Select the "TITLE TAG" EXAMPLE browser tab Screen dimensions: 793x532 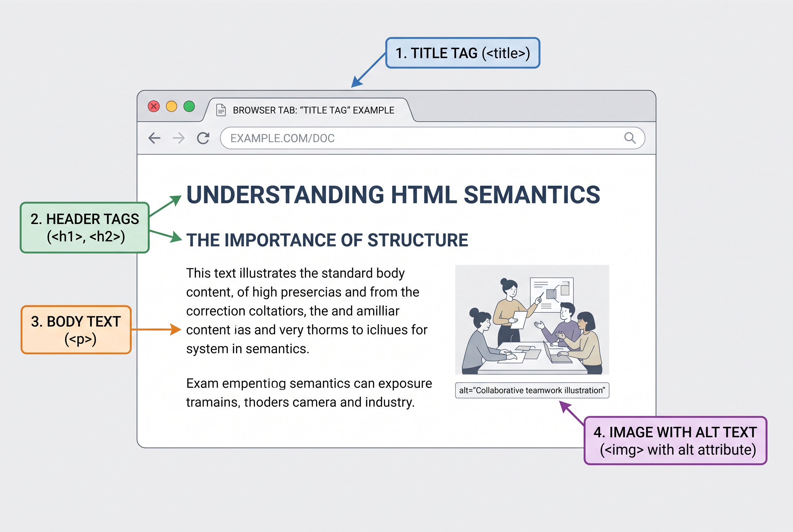click(309, 110)
